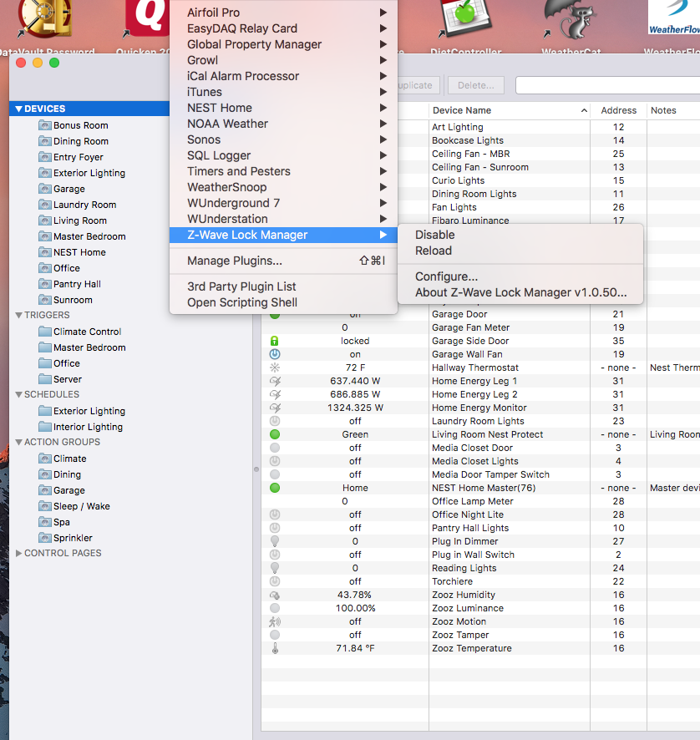Click the search field in the toolbar
The image size is (700, 740).
[x=607, y=85]
